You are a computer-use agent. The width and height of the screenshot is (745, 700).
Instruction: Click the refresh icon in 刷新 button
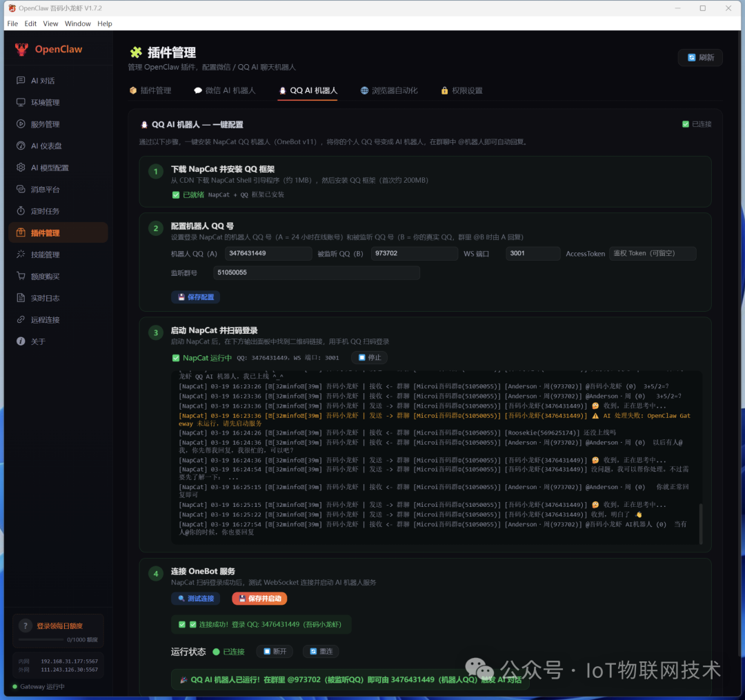(691, 57)
